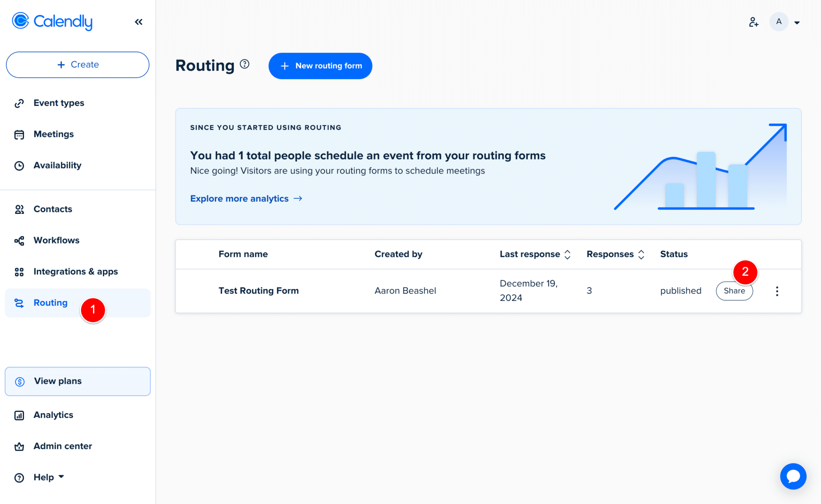The image size is (821, 504).
Task: Click New routing form button
Action: (320, 66)
